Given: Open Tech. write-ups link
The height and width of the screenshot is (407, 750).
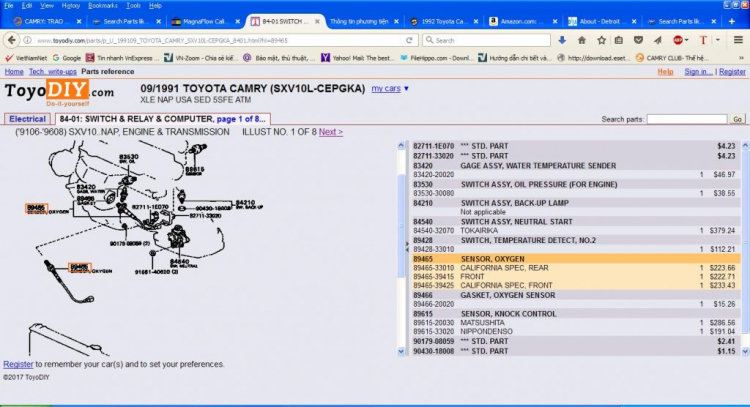Looking at the screenshot, I should pyautogui.click(x=53, y=72).
